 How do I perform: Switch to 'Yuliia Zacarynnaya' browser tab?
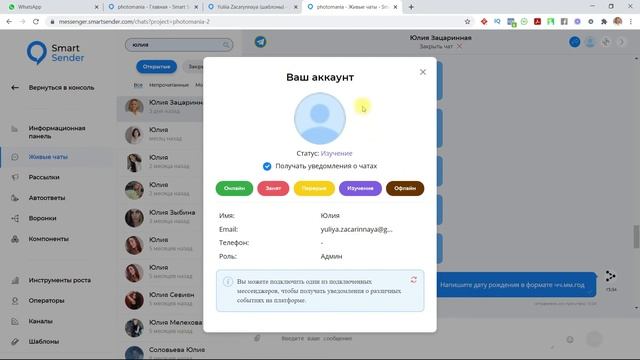[x=252, y=7]
